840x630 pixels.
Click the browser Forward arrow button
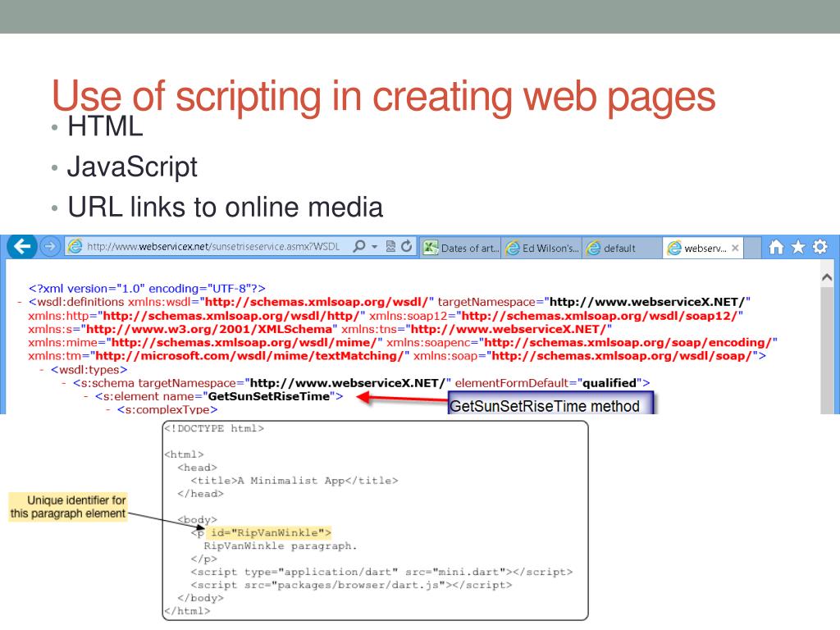pos(51,247)
